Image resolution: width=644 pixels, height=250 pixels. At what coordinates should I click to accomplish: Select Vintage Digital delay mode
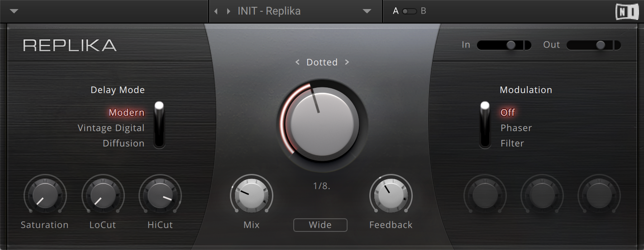[111, 128]
